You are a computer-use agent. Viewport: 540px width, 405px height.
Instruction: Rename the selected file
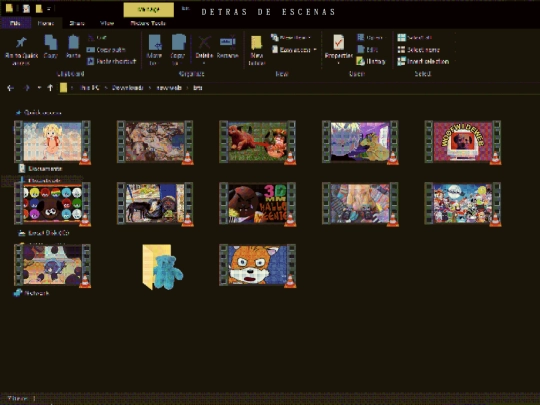tap(228, 47)
